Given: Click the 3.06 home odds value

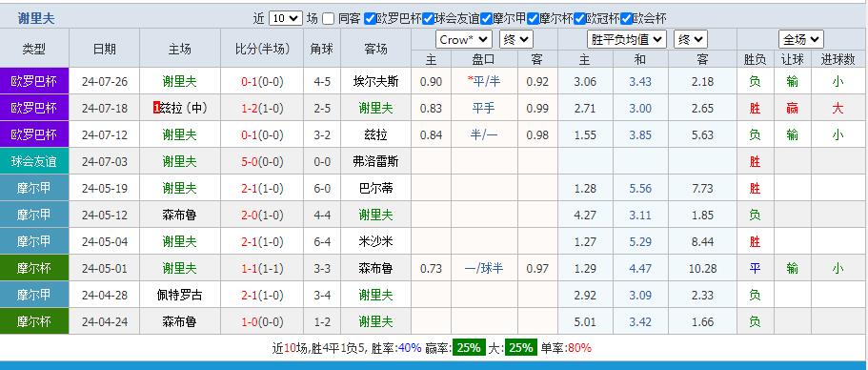Looking at the screenshot, I should (586, 82).
